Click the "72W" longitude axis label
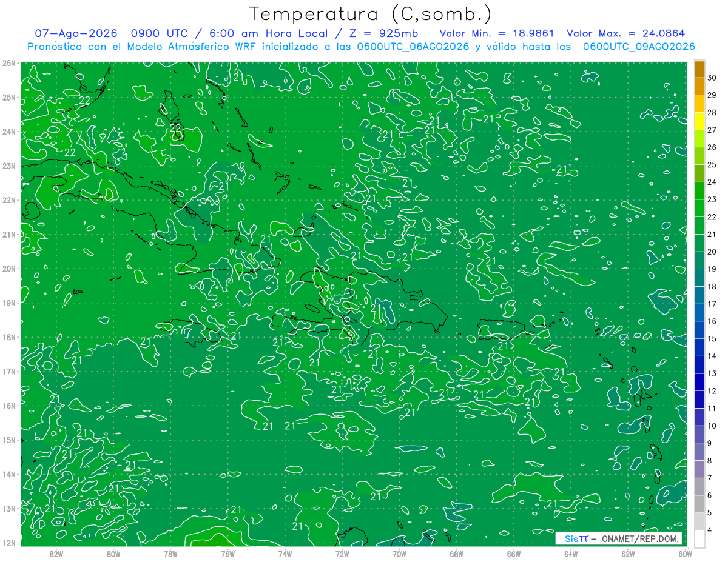The width and height of the screenshot is (728, 562). 342,554
